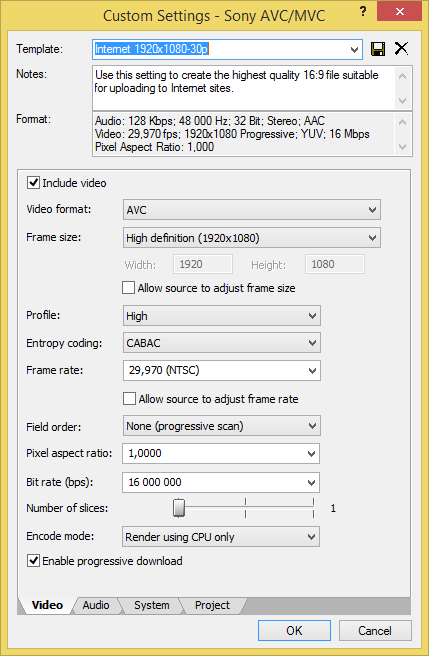Screen dimensions: 429x656
Task: Expand the Entropy coding CABAC dropdown
Action: (222, 343)
